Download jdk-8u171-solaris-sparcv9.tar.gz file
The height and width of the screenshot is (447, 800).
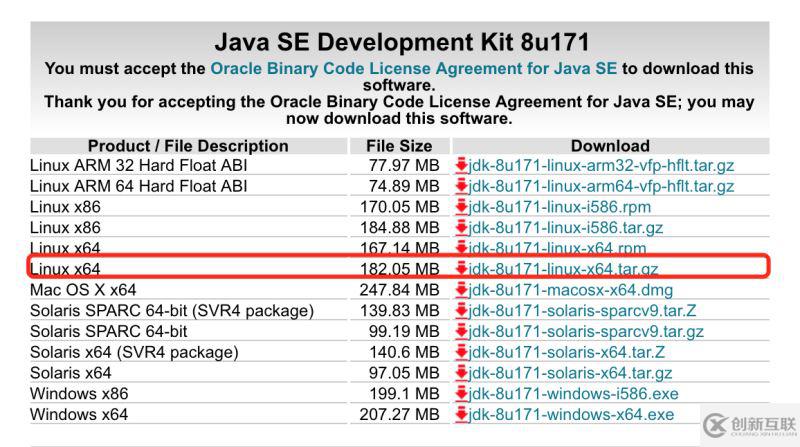coord(586,332)
